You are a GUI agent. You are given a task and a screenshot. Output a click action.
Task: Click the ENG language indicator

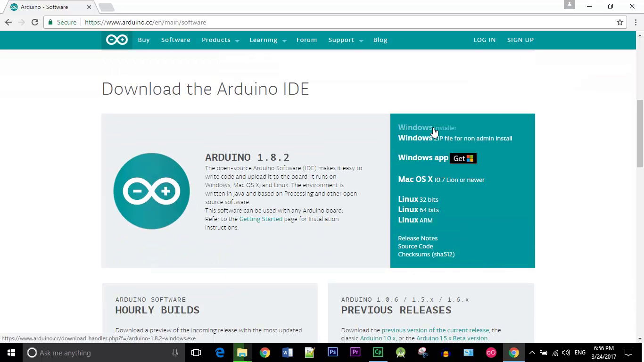coord(580,353)
